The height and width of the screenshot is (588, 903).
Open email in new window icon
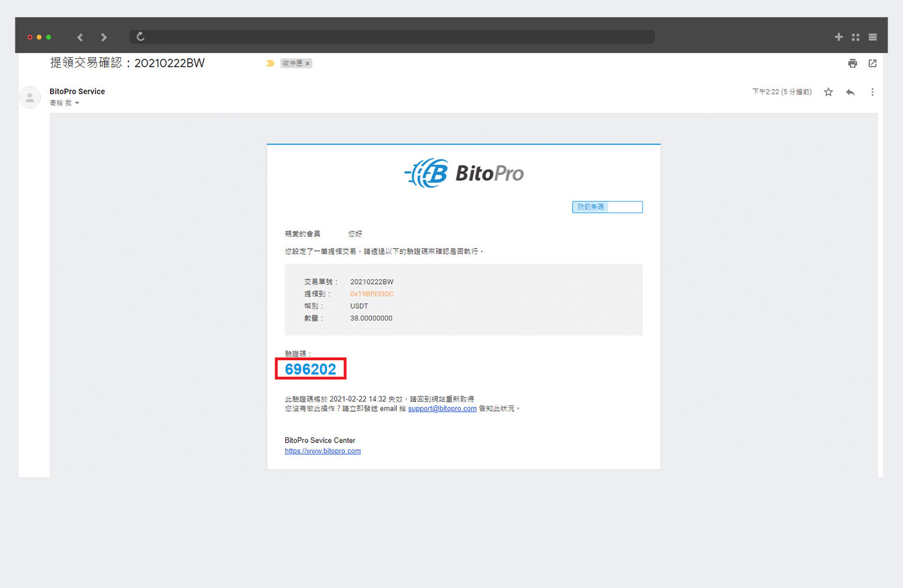point(872,63)
